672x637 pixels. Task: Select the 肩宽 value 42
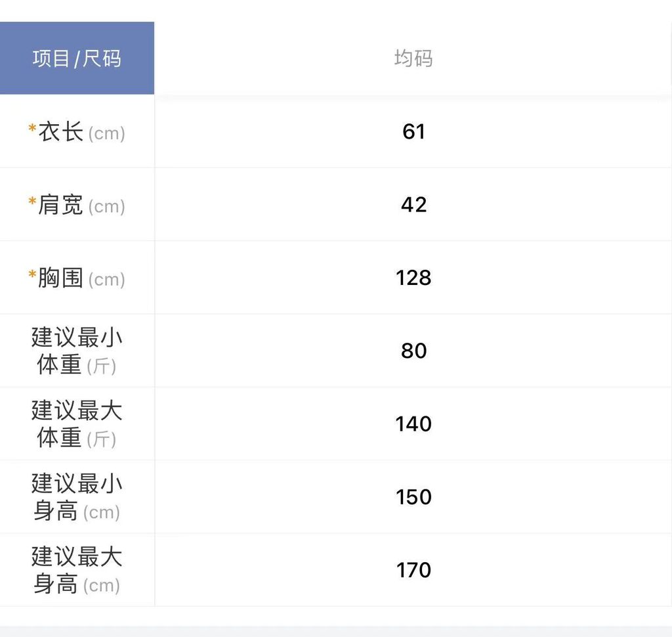pyautogui.click(x=413, y=205)
